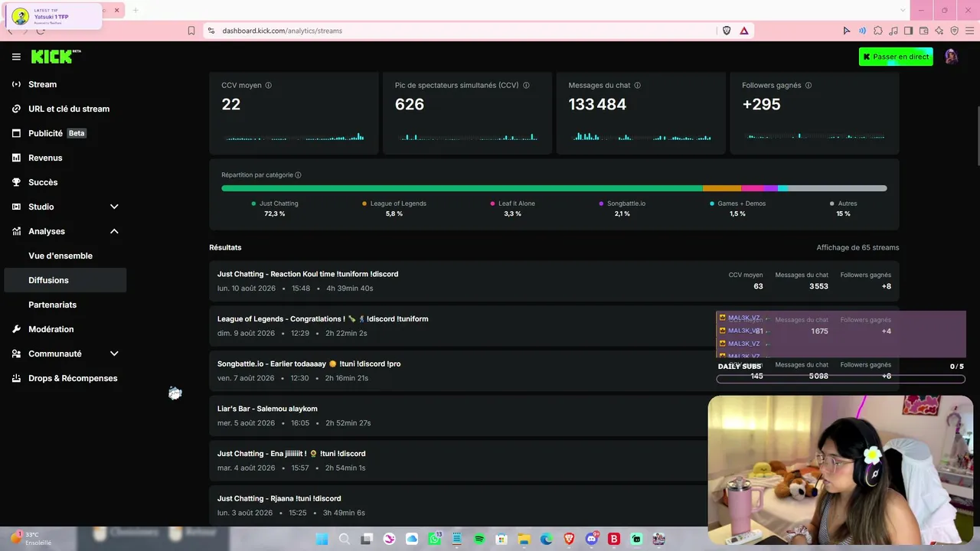Open the League of Legends Congratlations stream
This screenshot has width=980, height=551.
pos(554,326)
